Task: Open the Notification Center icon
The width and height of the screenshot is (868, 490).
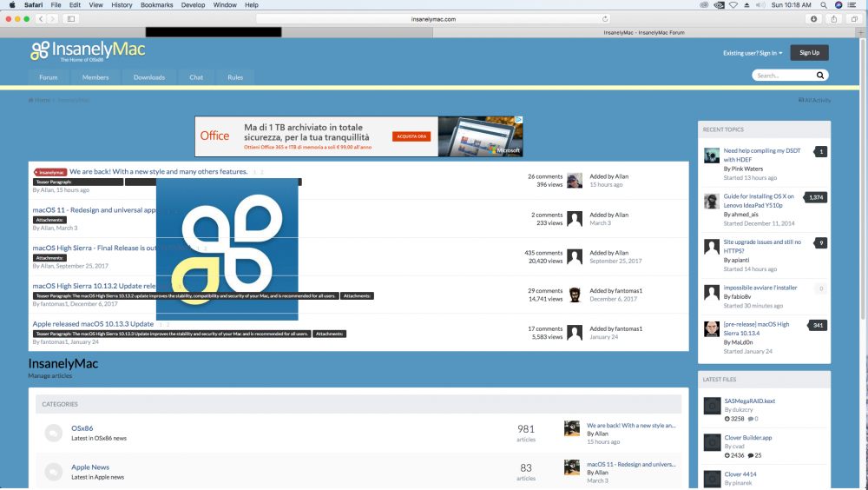Action: [x=852, y=5]
